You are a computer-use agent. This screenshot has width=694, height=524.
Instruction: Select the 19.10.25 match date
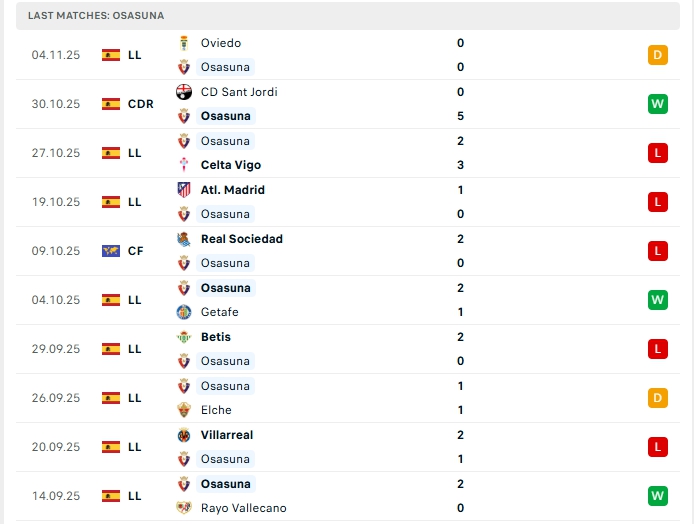(x=55, y=202)
